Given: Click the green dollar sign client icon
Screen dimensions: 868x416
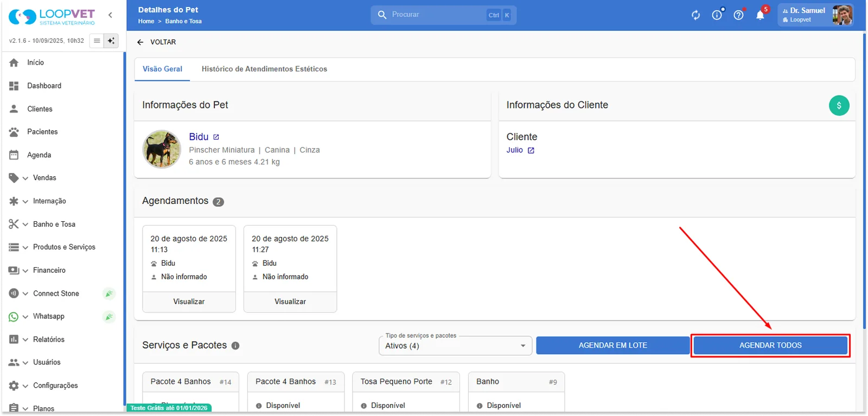Looking at the screenshot, I should click(x=839, y=106).
